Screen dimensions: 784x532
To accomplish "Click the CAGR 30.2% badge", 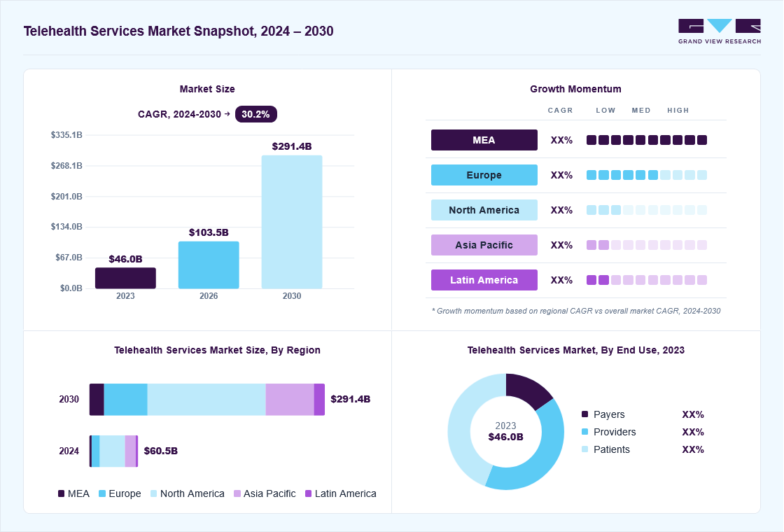I will [x=256, y=114].
